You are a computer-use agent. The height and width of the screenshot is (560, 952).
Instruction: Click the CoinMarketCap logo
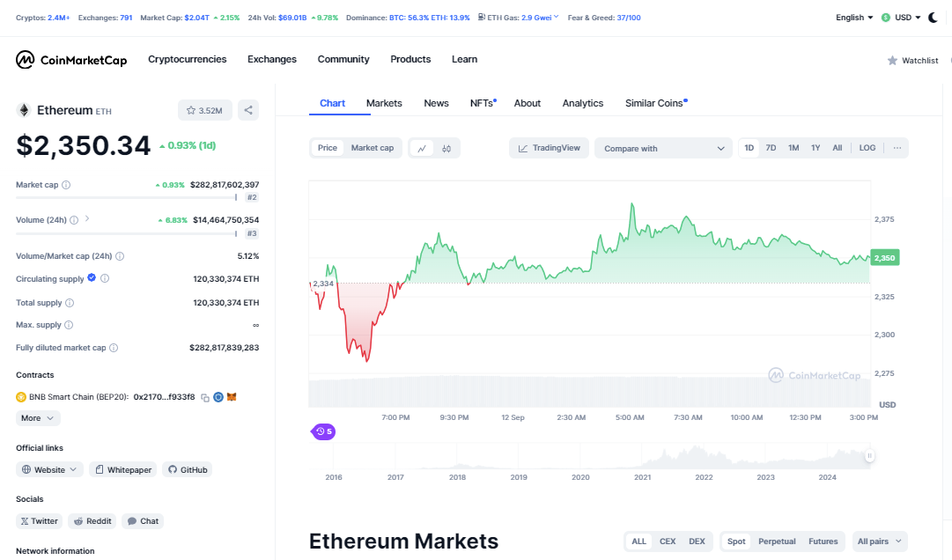pos(71,60)
